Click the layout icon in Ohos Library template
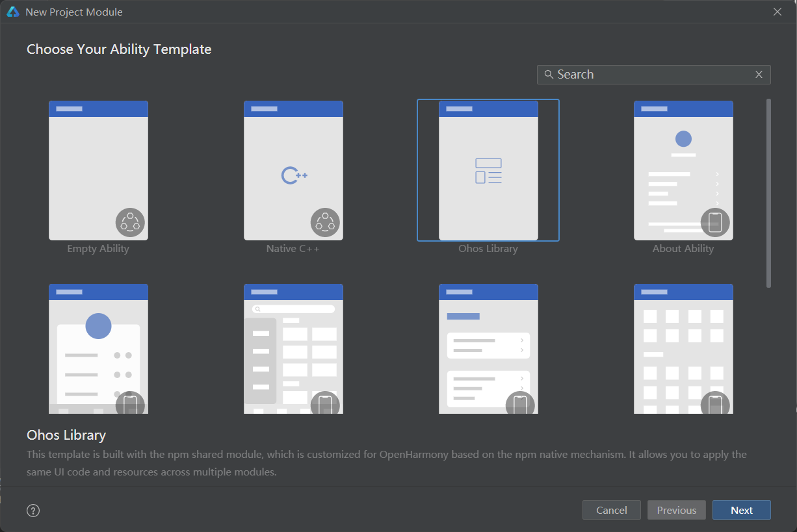The image size is (797, 532). 488,171
